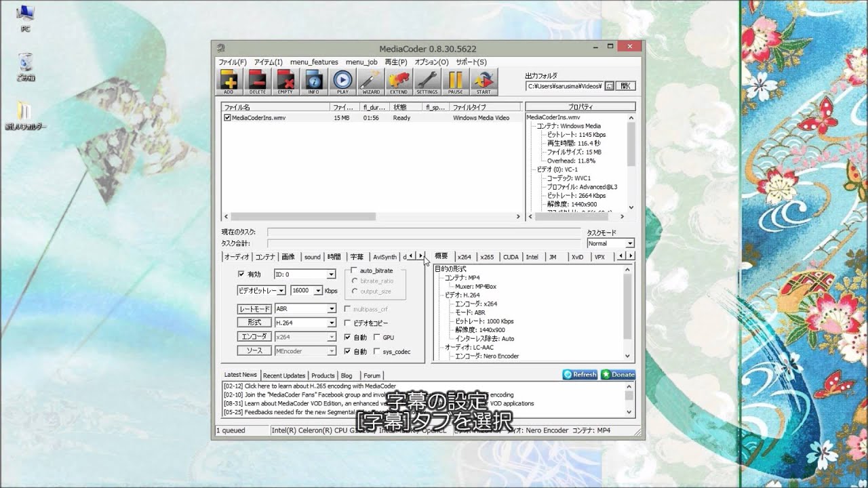This screenshot has width=868, height=488.
Task: Click the 形式 button
Action: coord(254,323)
